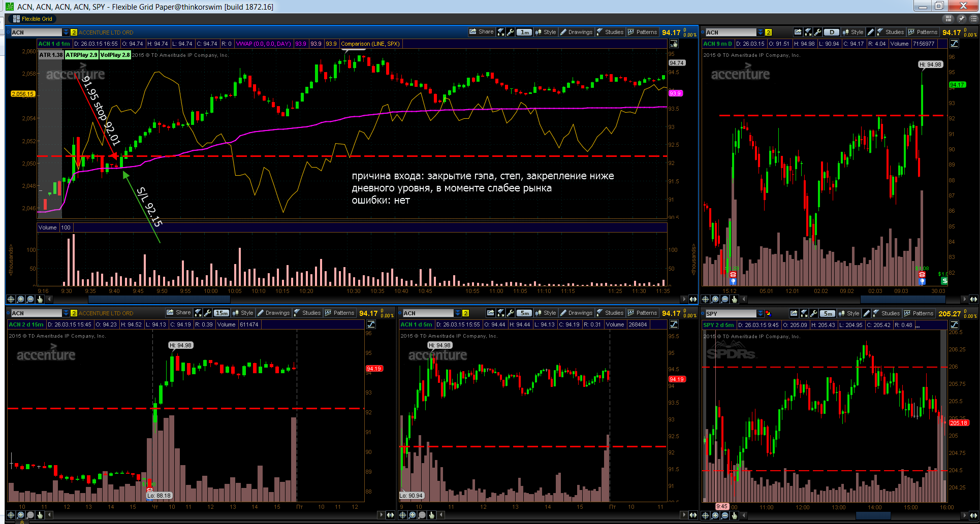Viewport: 980px width, 524px height.
Task: Open Style menu of ACN 1m chart
Action: (x=545, y=32)
